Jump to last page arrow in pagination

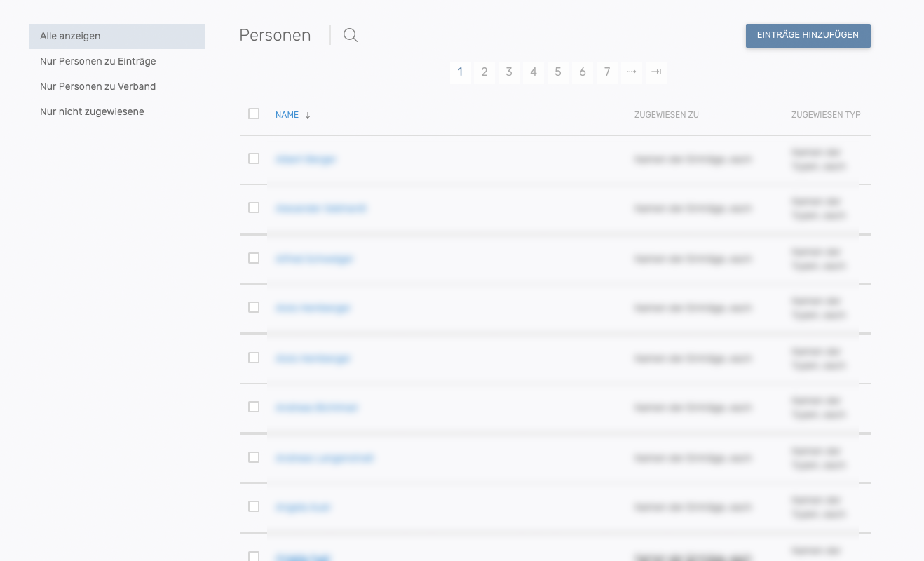click(656, 72)
